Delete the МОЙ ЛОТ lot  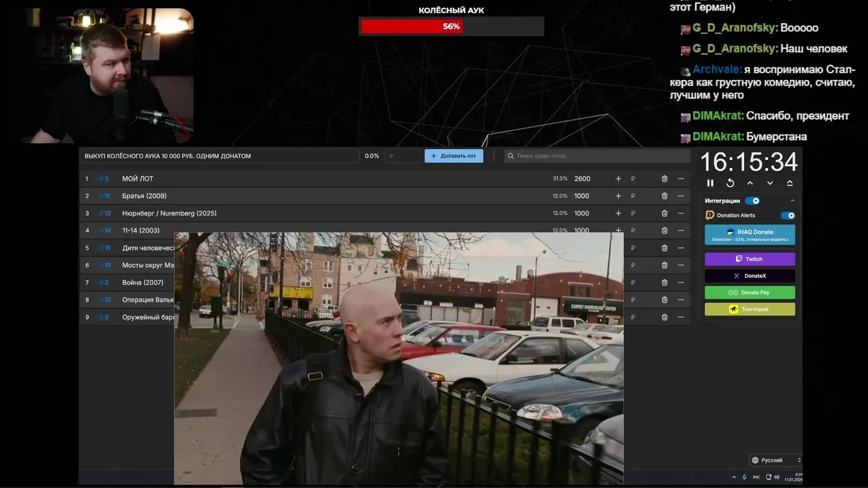tap(665, 179)
